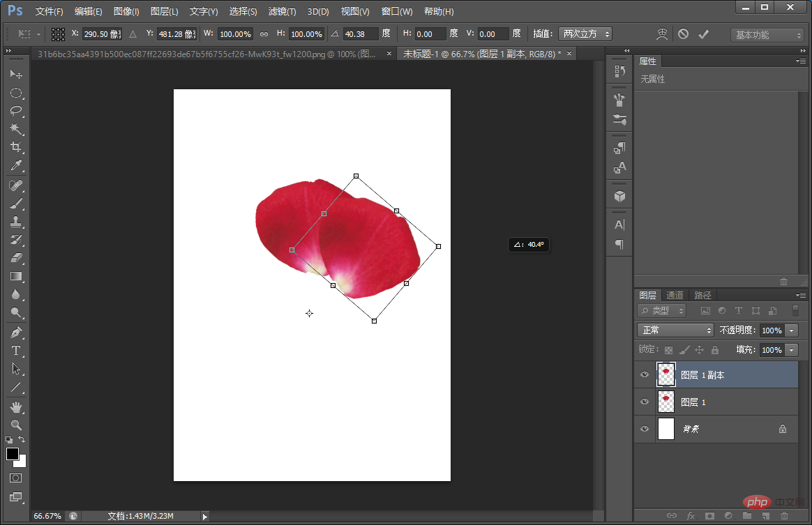
Task: Select the Elliptical Marquee tool
Action: pos(16,93)
